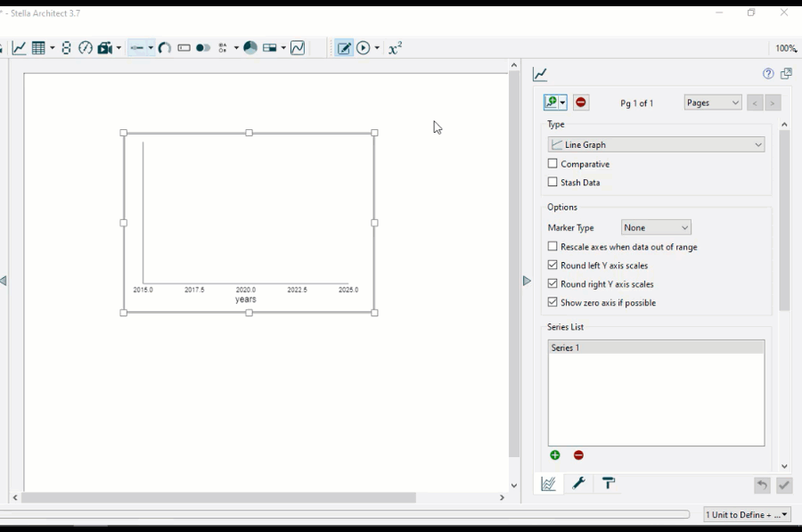Open the x² equation viewer

pos(395,48)
